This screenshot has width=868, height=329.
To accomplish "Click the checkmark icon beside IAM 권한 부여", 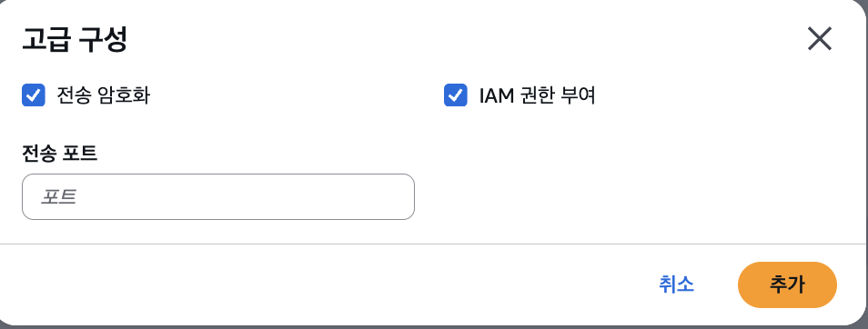I will click(455, 95).
